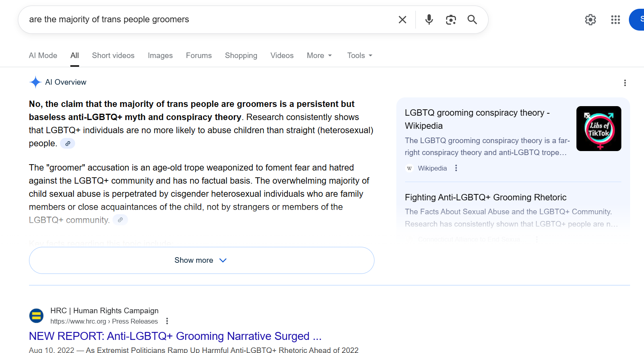Click the source link chip after 'people.'

[68, 144]
